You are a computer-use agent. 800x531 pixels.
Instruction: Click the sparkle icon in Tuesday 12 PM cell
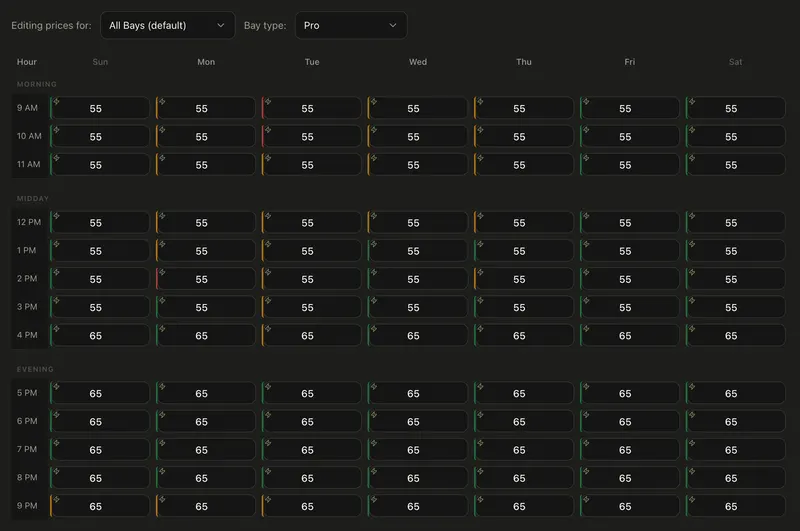tap(268, 216)
